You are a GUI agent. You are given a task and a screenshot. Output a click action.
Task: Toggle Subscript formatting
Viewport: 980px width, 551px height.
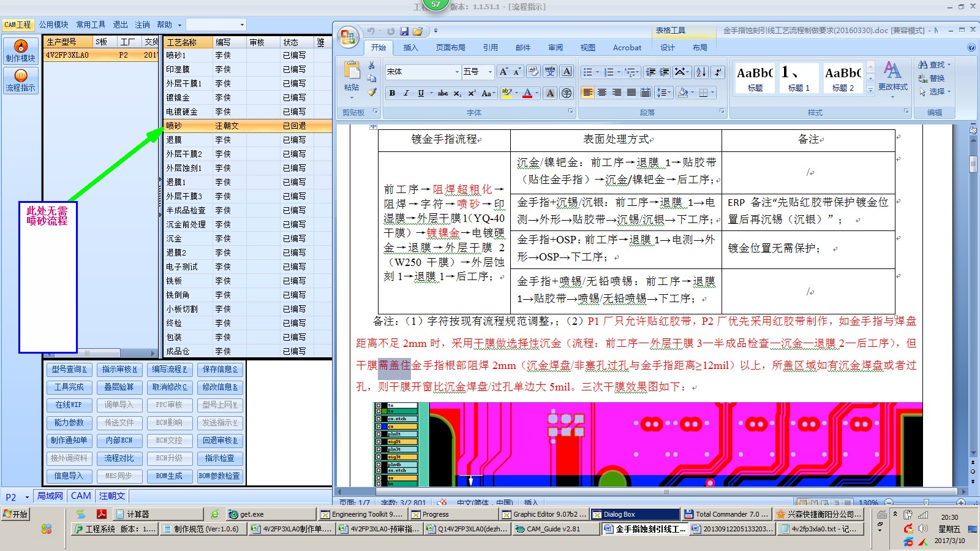click(x=458, y=93)
